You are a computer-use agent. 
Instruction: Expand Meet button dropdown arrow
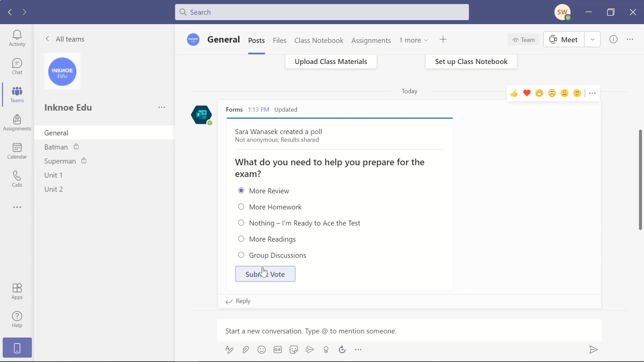click(x=593, y=40)
